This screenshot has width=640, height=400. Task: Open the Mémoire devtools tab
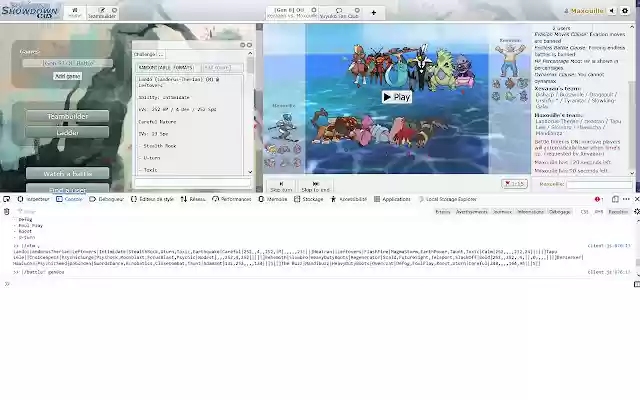click(x=273, y=199)
